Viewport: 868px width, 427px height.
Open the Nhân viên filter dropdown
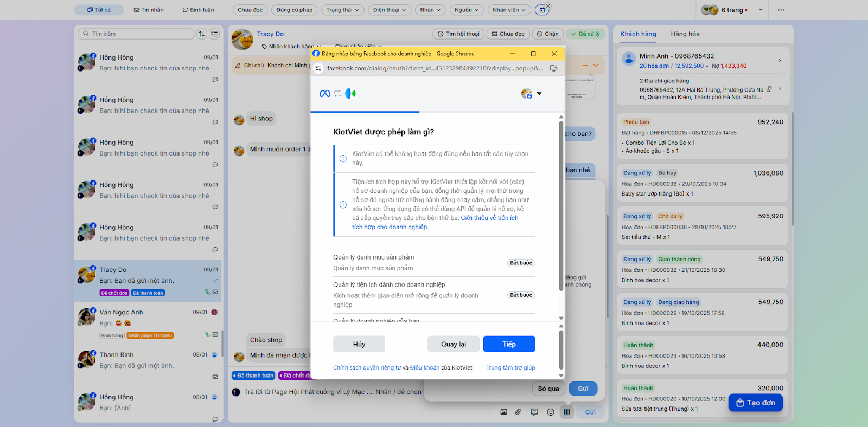click(509, 10)
